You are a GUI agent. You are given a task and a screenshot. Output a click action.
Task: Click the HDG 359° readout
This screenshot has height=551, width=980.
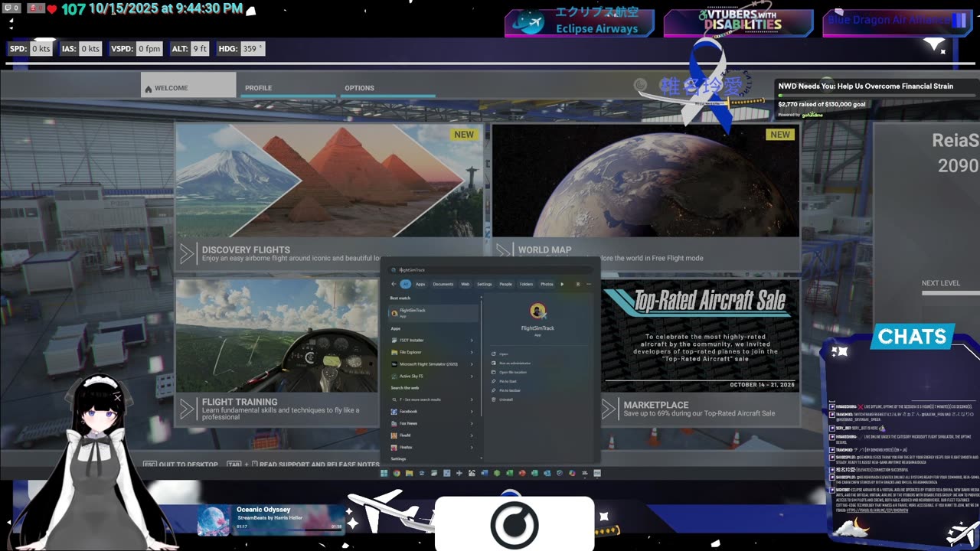241,48
